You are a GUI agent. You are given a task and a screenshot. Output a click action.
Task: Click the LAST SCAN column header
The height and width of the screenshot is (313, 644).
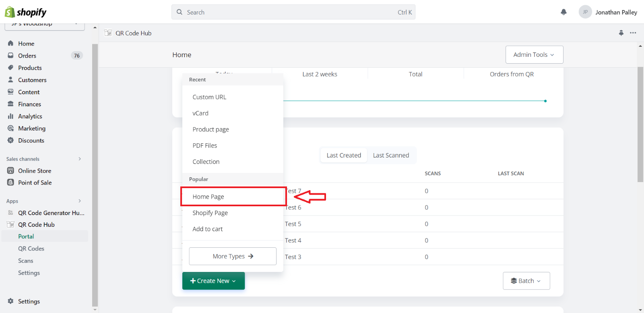click(x=511, y=174)
